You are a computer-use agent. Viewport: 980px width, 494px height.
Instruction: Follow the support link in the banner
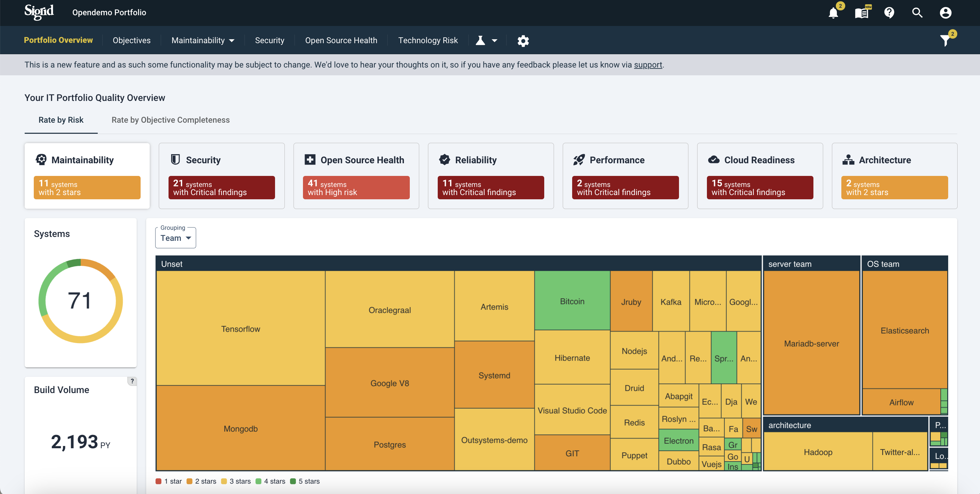[648, 65]
